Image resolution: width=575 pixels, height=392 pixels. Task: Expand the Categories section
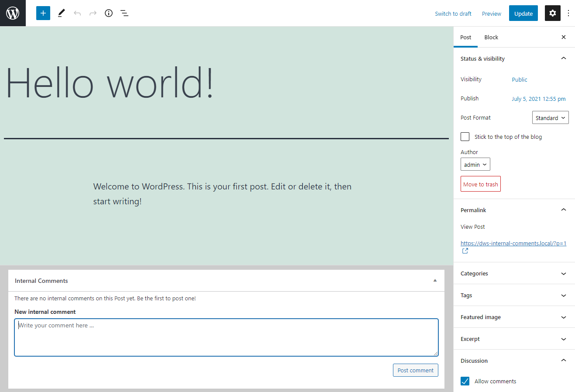[x=514, y=273]
